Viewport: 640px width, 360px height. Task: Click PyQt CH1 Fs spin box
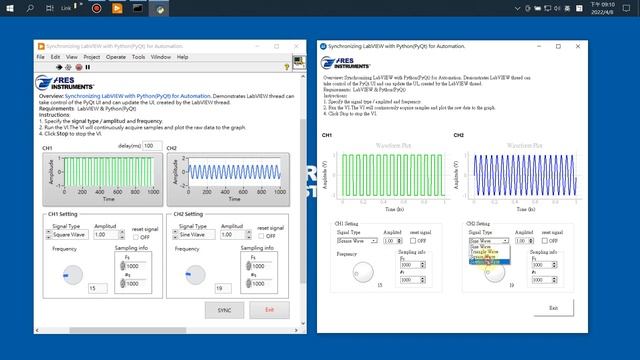coord(413,265)
